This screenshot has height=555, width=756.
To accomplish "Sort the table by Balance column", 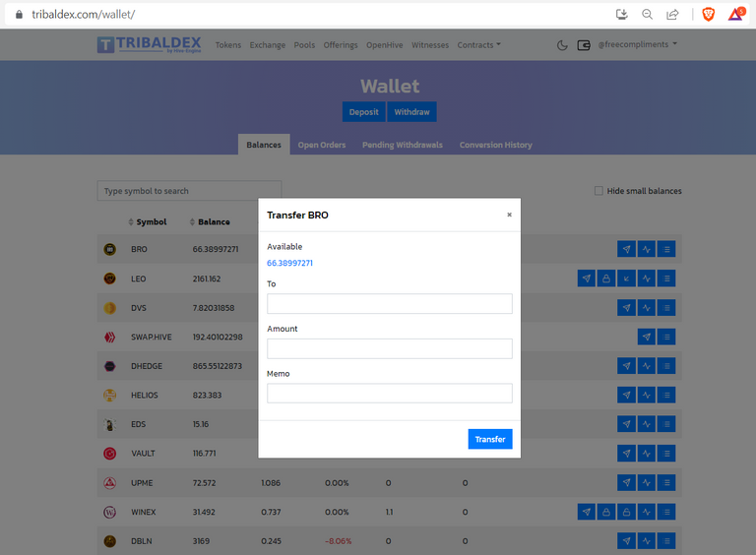I will [x=210, y=222].
